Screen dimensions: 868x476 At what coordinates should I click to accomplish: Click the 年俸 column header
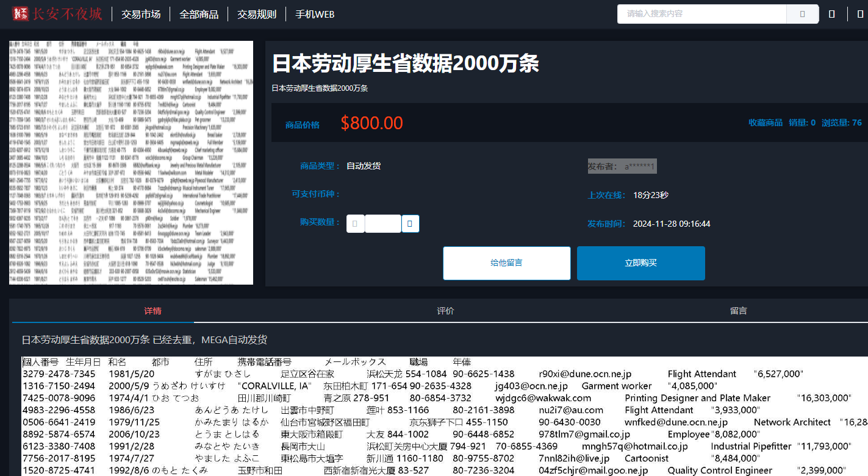coord(462,362)
